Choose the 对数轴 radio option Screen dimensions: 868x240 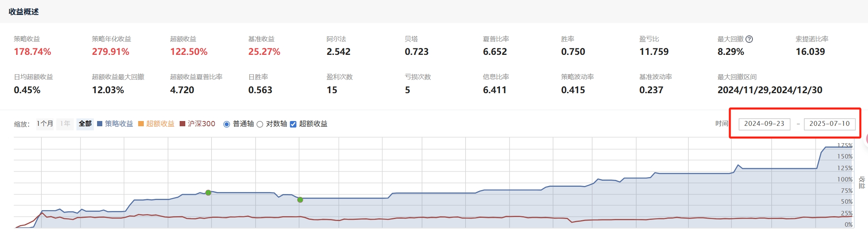point(260,124)
